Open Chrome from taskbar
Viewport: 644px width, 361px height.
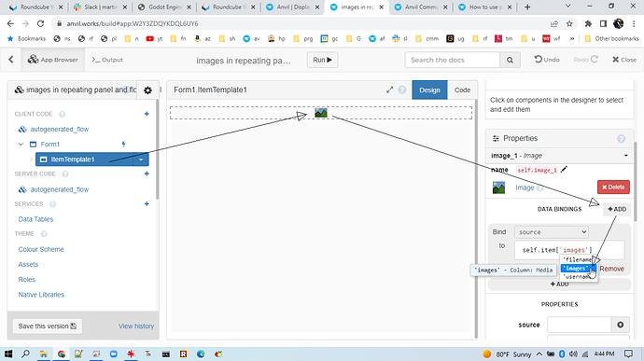(x=62, y=354)
